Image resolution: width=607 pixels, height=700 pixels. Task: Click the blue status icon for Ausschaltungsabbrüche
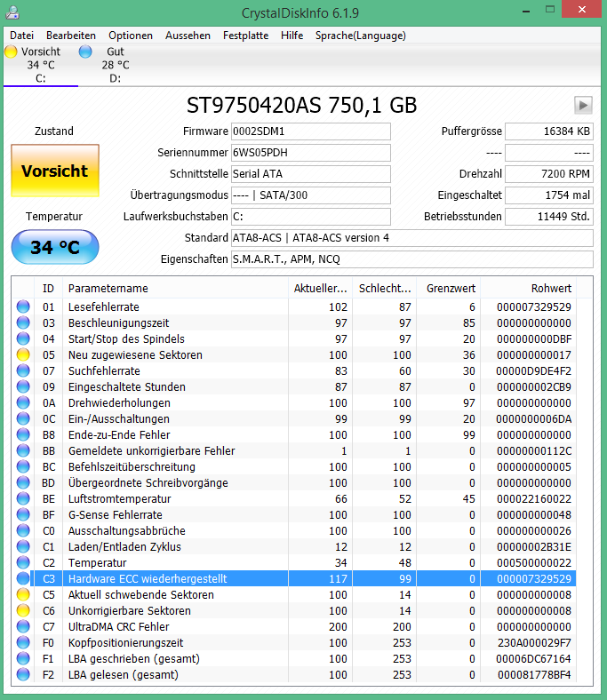(x=23, y=531)
